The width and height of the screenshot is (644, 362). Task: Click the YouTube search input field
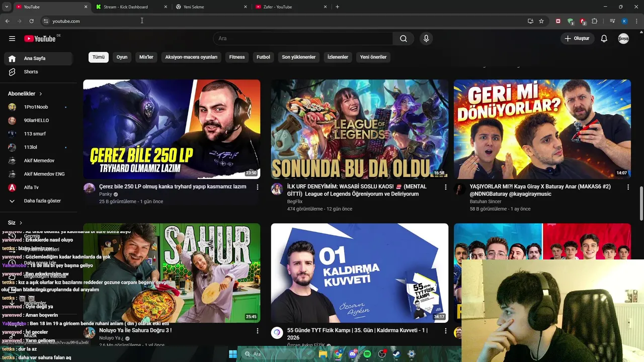click(303, 39)
